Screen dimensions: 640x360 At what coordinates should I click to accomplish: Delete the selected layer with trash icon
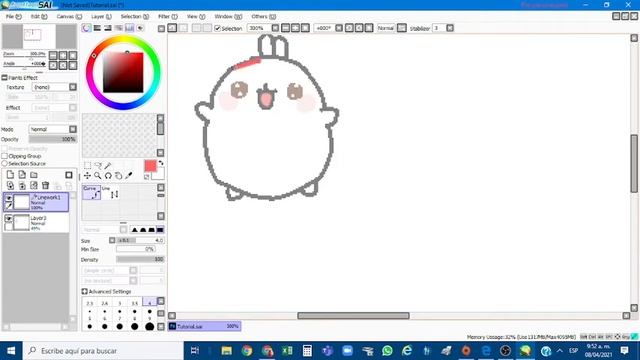45,186
